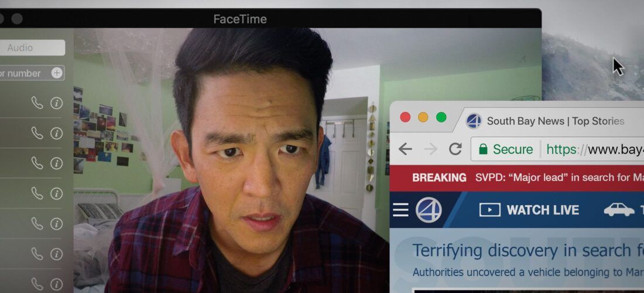Viewport: 644px width, 293px height.
Task: Click the car traffic icon in site navigation
Action: [619, 210]
